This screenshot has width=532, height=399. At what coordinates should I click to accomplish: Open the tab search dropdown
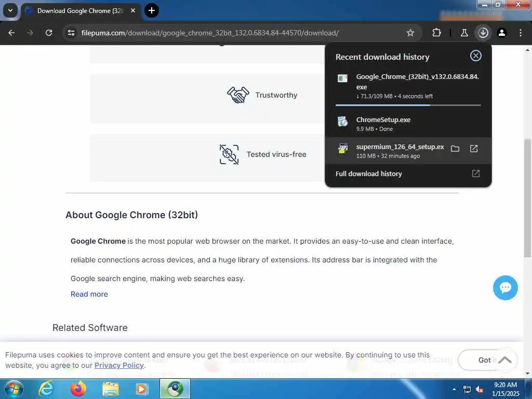point(10,10)
